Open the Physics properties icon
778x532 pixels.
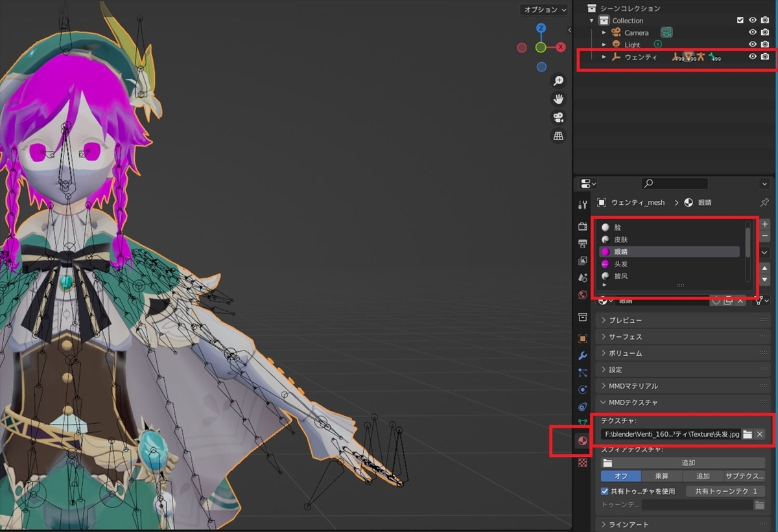[x=582, y=389]
